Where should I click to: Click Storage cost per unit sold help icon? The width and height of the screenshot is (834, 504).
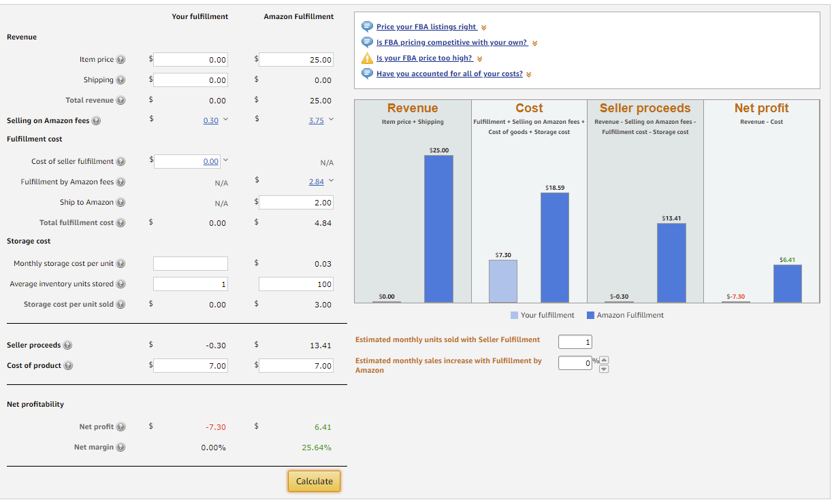pos(121,305)
